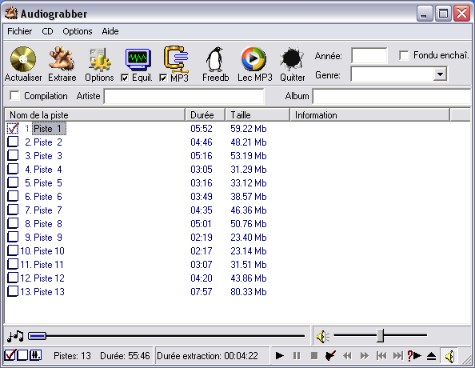Image resolution: width=475 pixels, height=368 pixels.
Task: Click into the Album input field
Action: (x=392, y=96)
